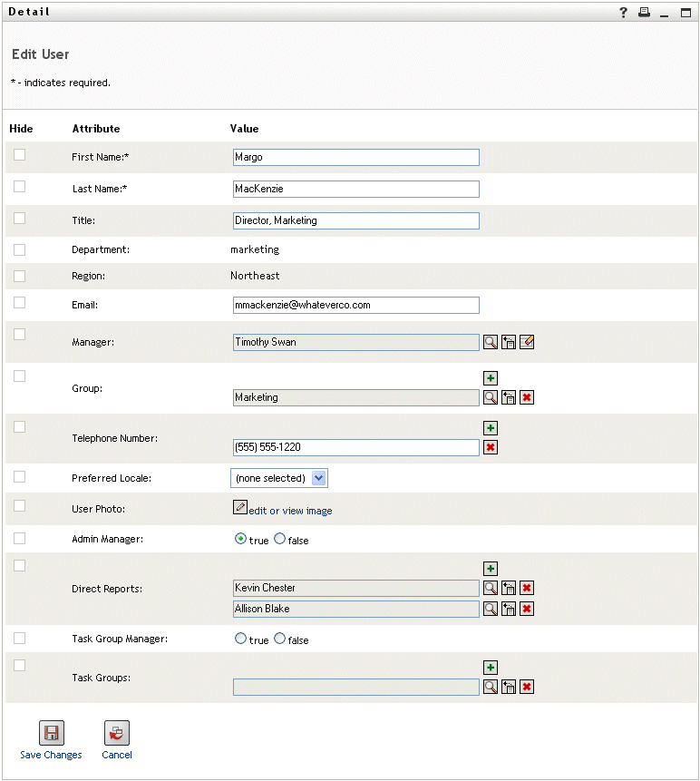This screenshot has height=781, width=700.
Task: Set Admin Manager to false
Action: [x=279, y=539]
